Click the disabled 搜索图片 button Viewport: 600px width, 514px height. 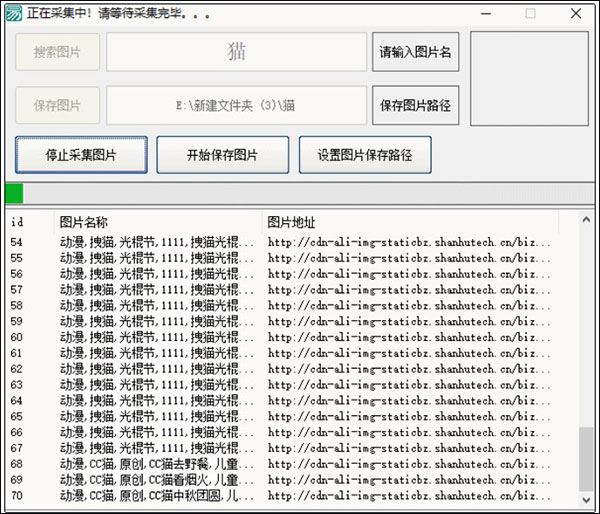(57, 52)
